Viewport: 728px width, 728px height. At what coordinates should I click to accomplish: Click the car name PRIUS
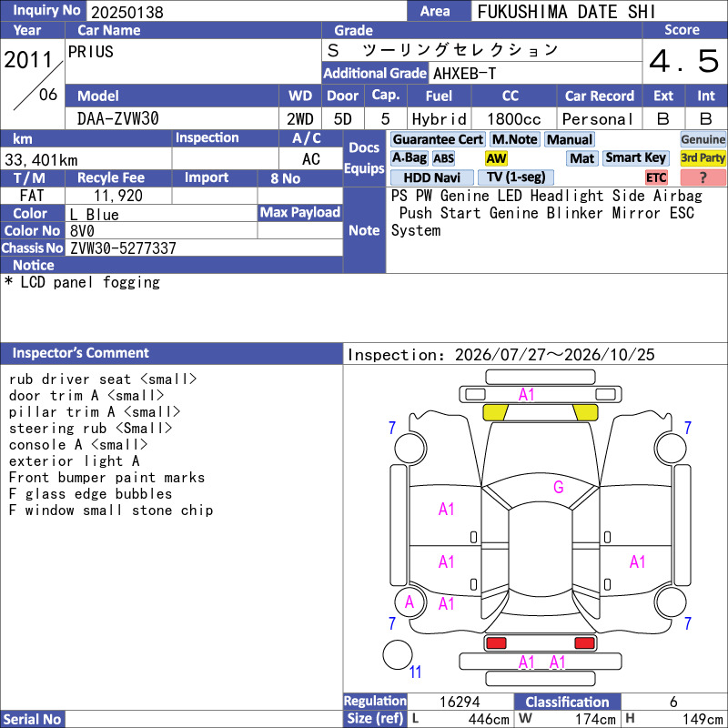[90, 52]
